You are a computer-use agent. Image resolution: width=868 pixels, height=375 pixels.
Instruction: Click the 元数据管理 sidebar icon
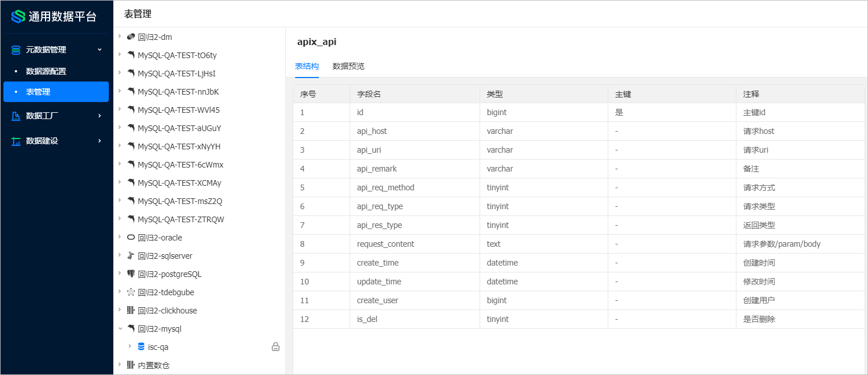click(15, 50)
